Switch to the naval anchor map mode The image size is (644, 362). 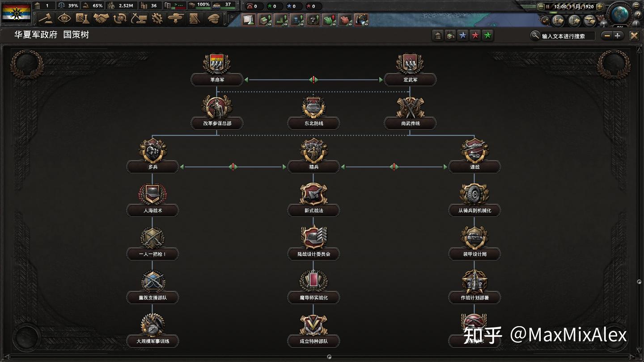point(574,21)
